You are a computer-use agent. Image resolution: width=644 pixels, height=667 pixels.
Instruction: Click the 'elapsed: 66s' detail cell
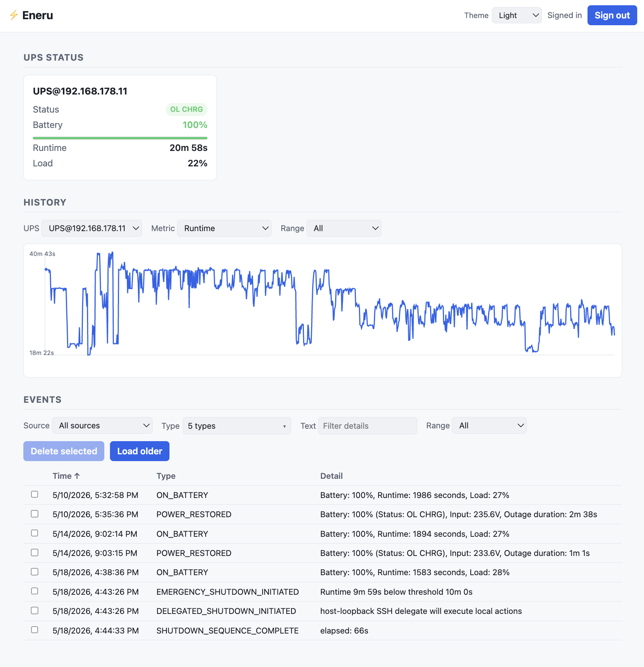(344, 630)
